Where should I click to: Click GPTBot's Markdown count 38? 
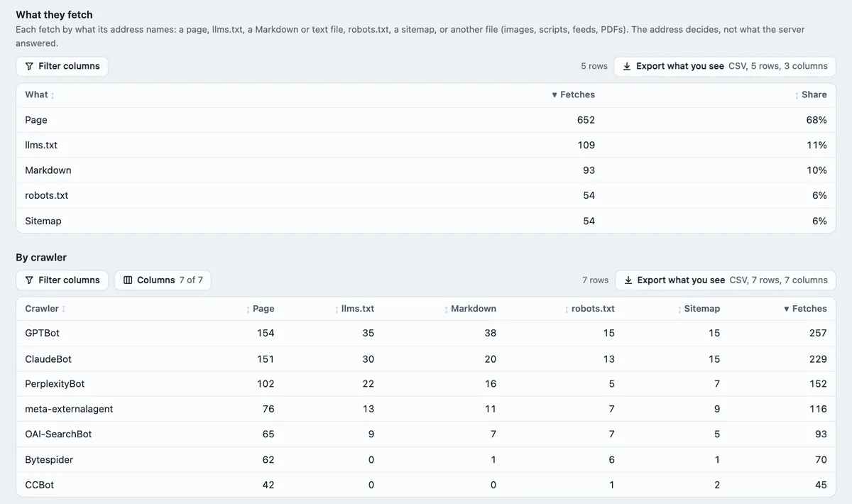coord(490,333)
